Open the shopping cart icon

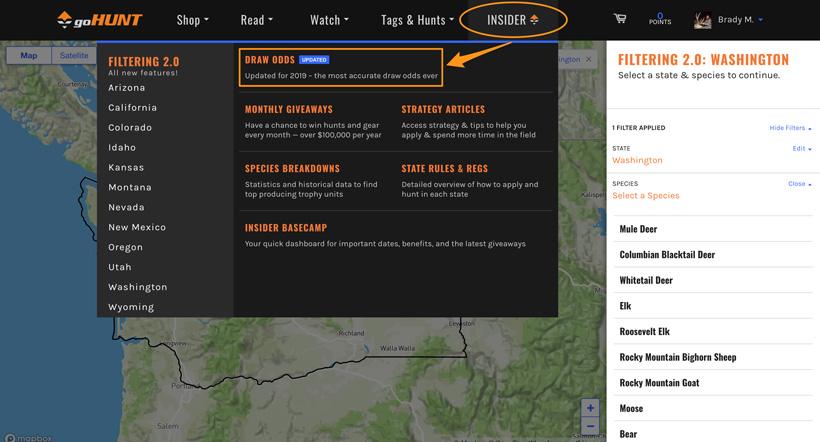620,19
